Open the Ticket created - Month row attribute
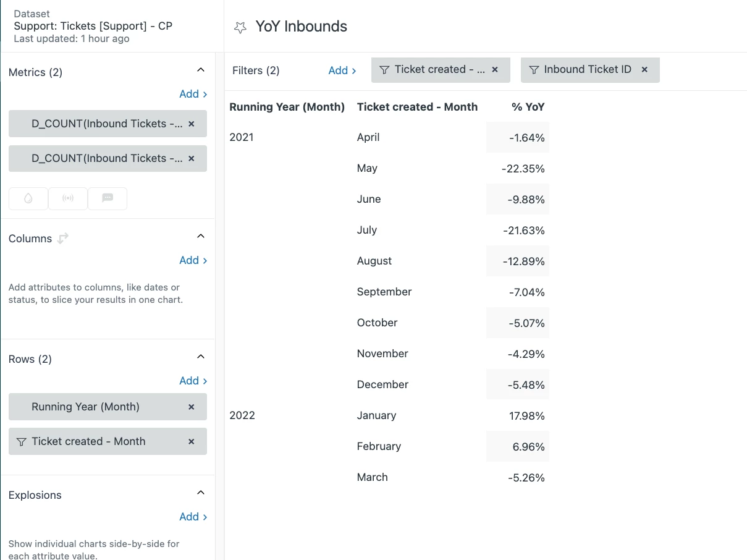The height and width of the screenshot is (560, 747). (x=88, y=441)
